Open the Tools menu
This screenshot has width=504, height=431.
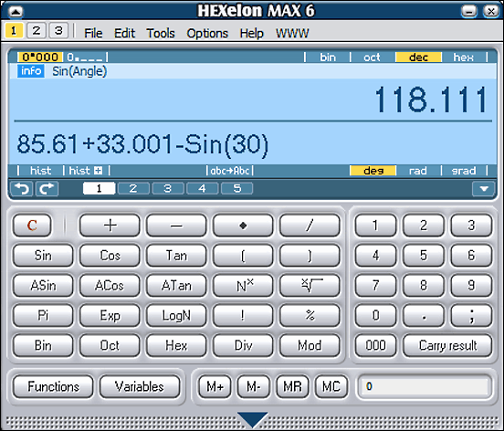pos(161,33)
